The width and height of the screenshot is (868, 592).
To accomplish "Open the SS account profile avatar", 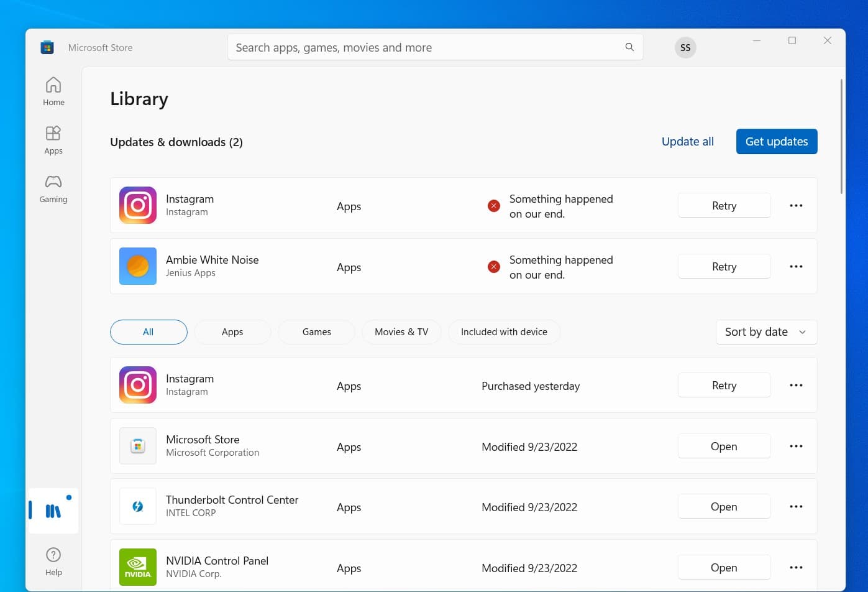I will point(685,47).
